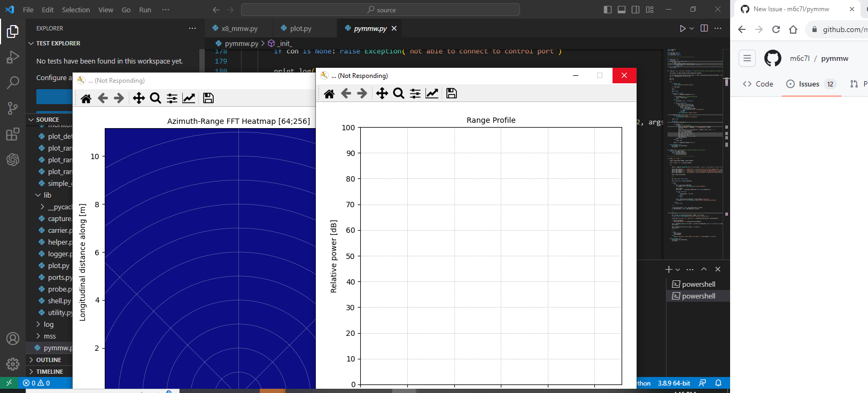
Task: Switch to the plot.py editor tab
Action: (x=300, y=28)
